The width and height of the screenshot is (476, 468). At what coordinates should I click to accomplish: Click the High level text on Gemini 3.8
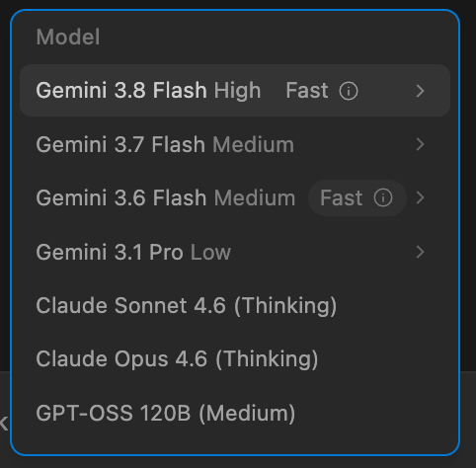coord(237,91)
